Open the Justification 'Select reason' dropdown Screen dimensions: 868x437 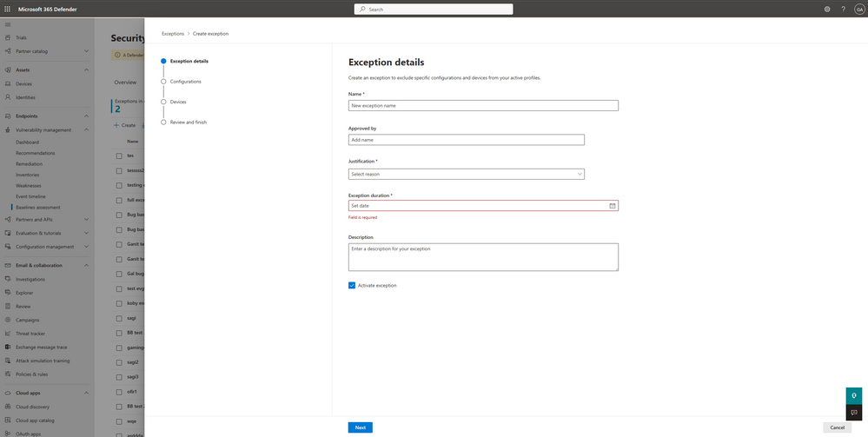click(466, 174)
